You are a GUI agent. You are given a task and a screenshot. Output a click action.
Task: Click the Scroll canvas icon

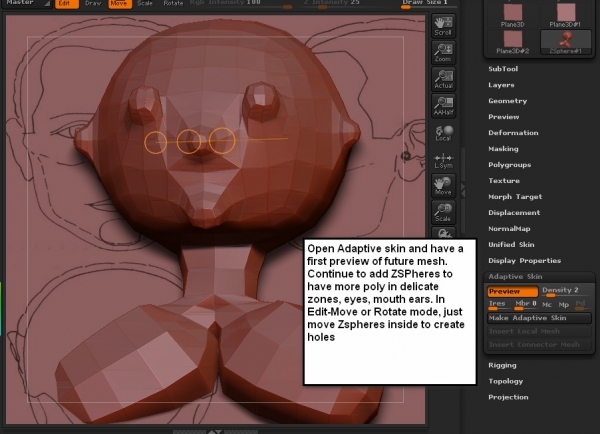pyautogui.click(x=443, y=26)
